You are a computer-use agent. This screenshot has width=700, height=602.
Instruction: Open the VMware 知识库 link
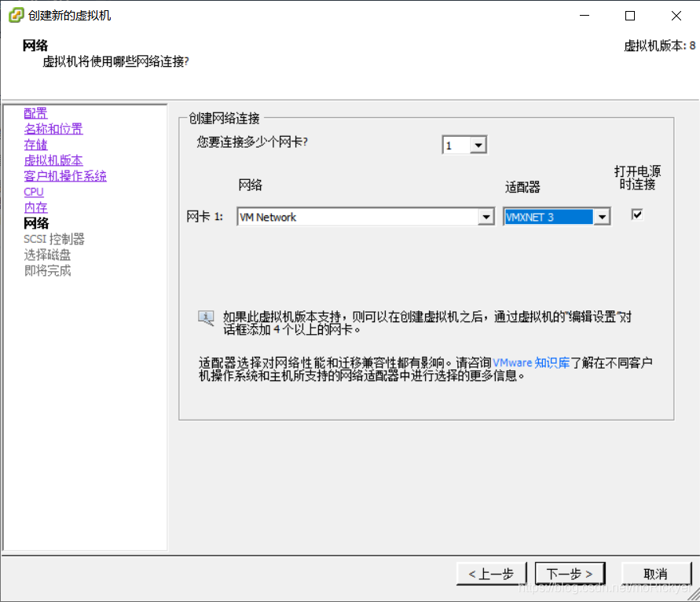pos(531,362)
